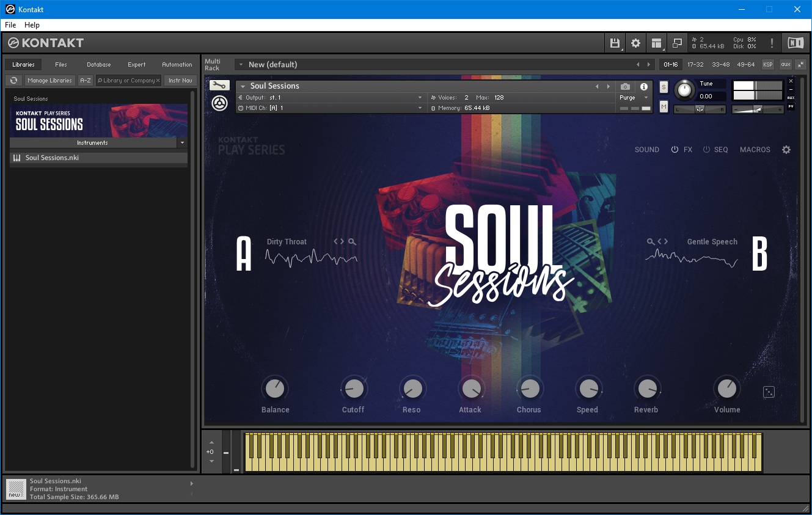This screenshot has width=812, height=515.
Task: Open the SOUND page
Action: 647,150
